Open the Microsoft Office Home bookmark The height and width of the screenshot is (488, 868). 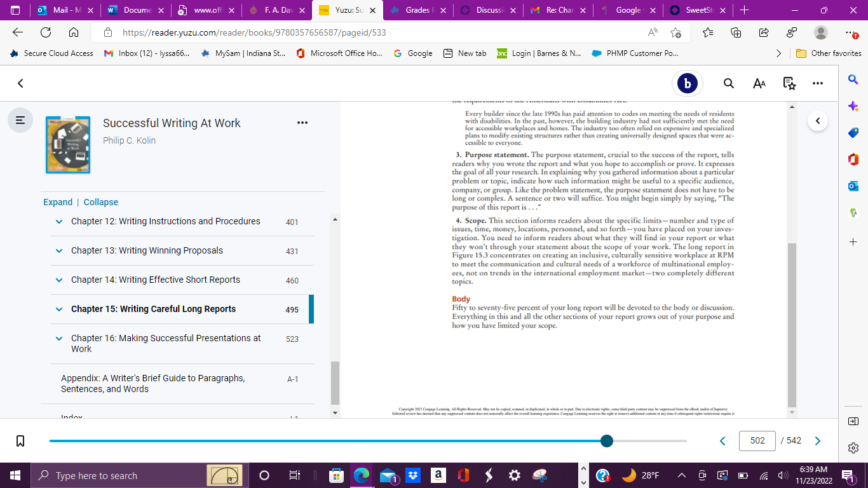[x=339, y=53]
